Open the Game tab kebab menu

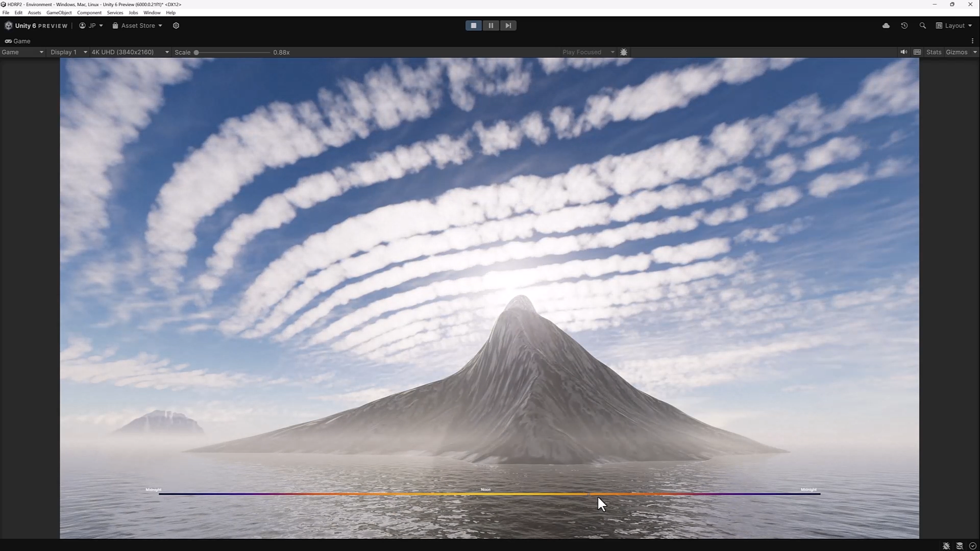click(972, 41)
